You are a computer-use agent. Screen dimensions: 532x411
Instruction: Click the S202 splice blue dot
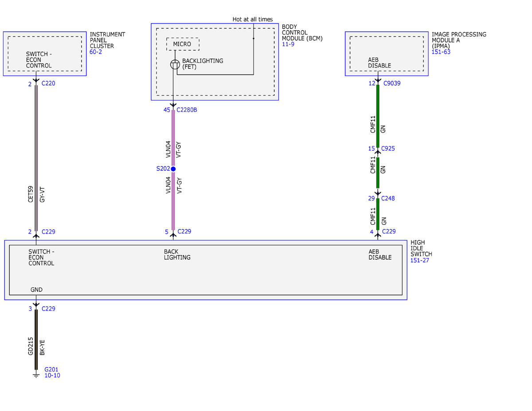click(x=173, y=169)
